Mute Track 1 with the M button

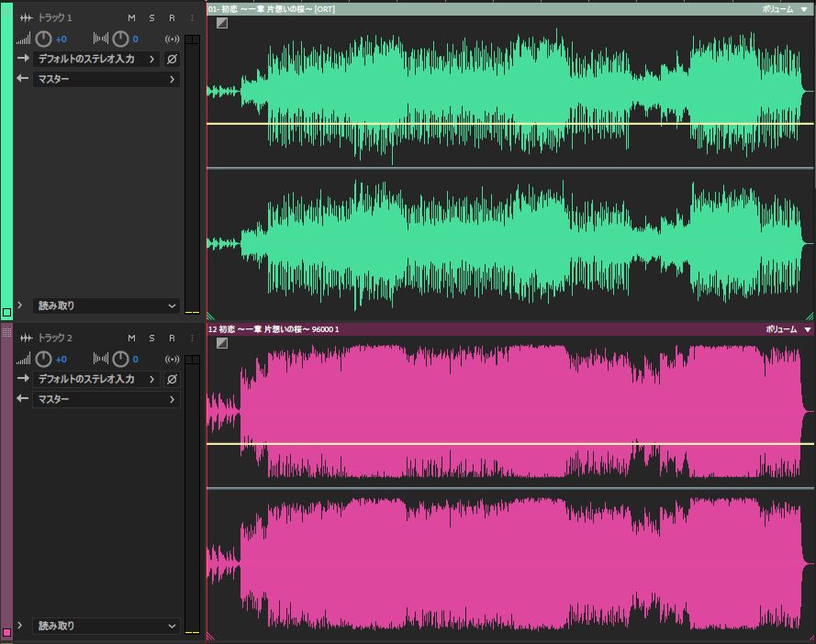131,17
